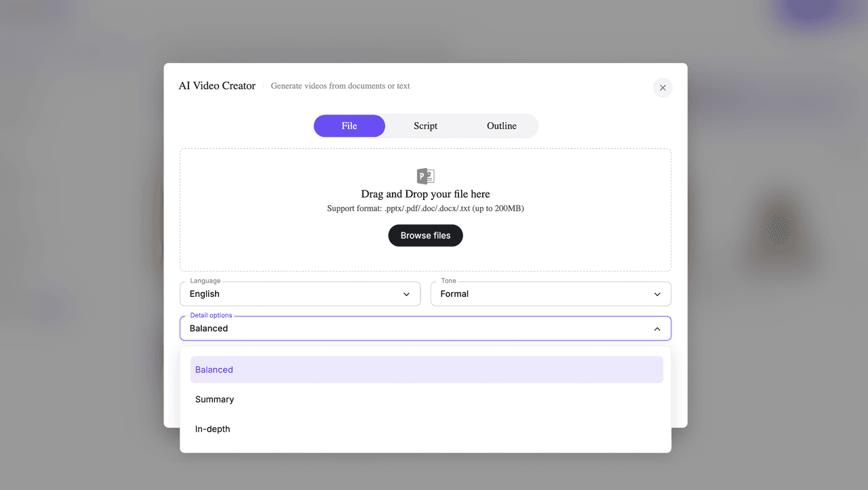This screenshot has height=490, width=868.
Task: Open the Outline tab
Action: pos(501,126)
